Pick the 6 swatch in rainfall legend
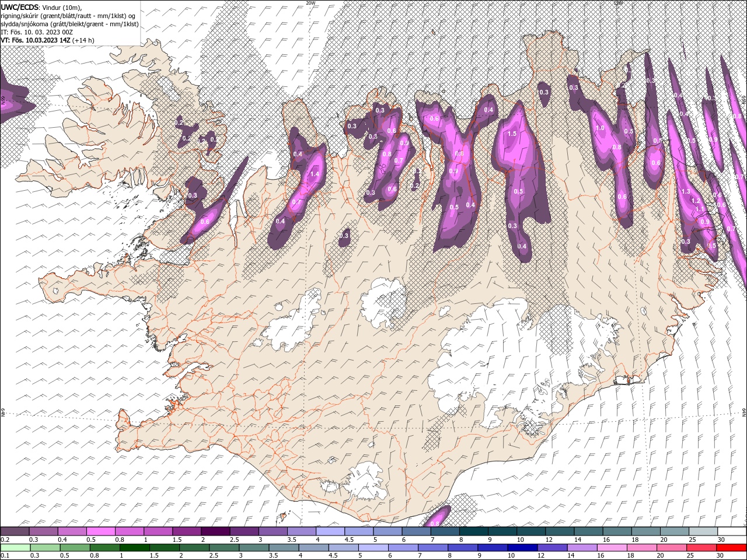This screenshot has height=560, width=747. click(403, 548)
